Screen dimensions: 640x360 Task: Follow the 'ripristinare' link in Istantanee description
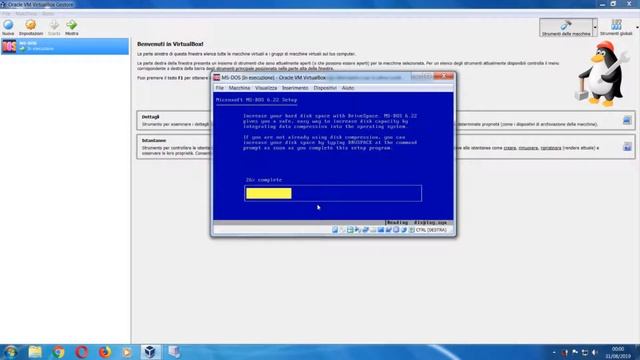(551, 148)
